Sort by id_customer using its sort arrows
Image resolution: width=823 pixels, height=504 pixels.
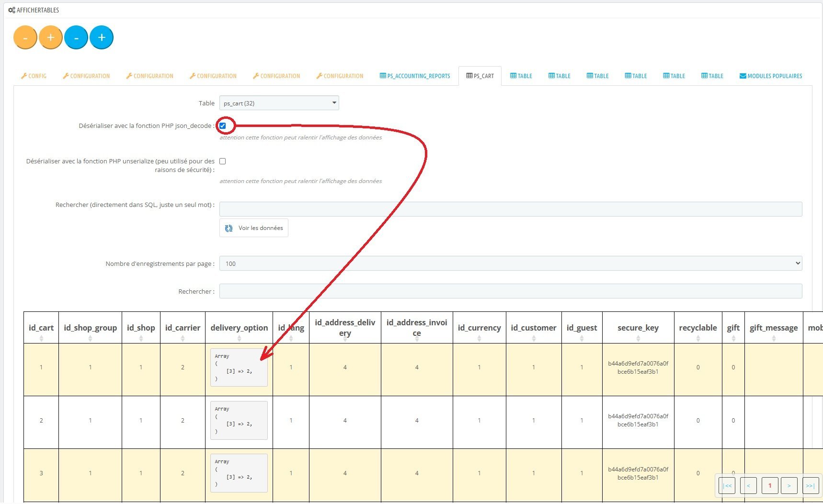(x=534, y=338)
